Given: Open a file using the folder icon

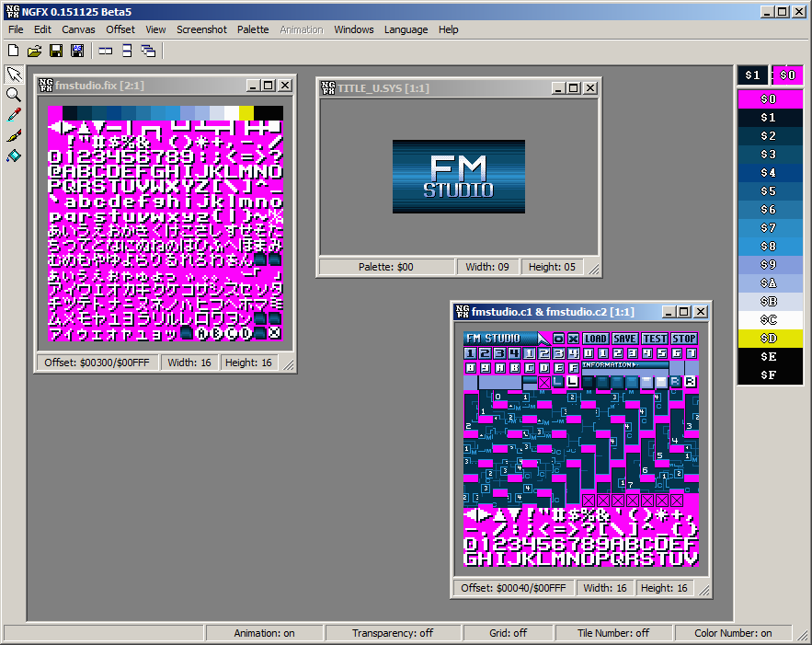Looking at the screenshot, I should click(35, 51).
